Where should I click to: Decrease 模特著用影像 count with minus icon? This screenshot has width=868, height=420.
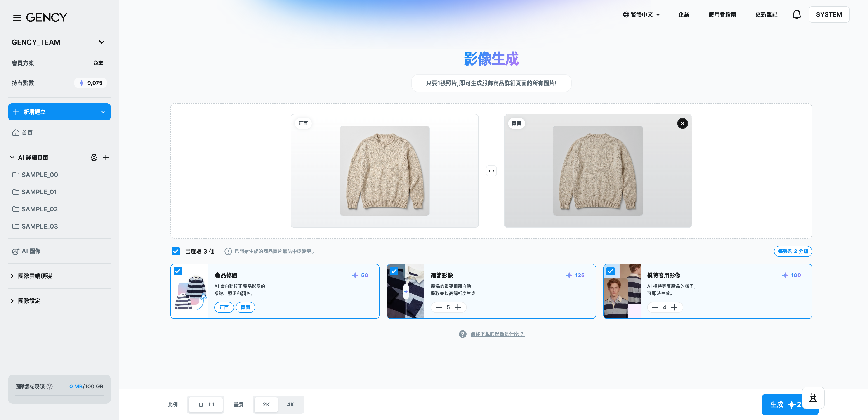pos(655,307)
